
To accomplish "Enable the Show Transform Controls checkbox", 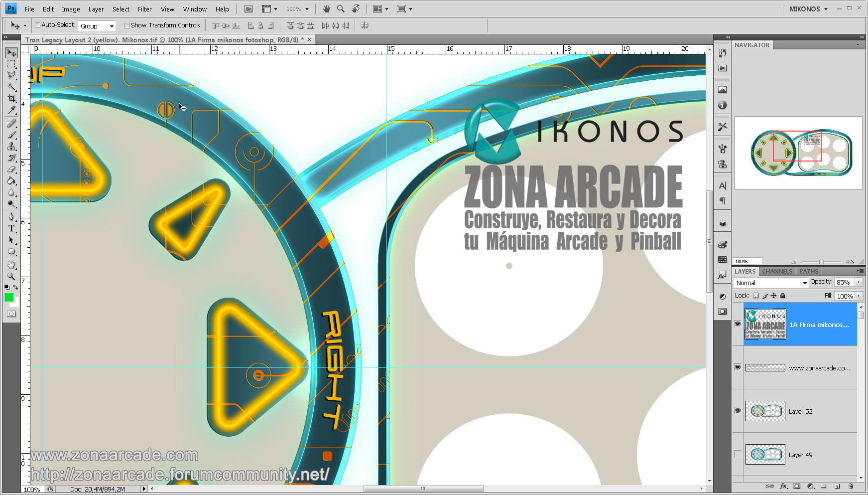I will 127,25.
